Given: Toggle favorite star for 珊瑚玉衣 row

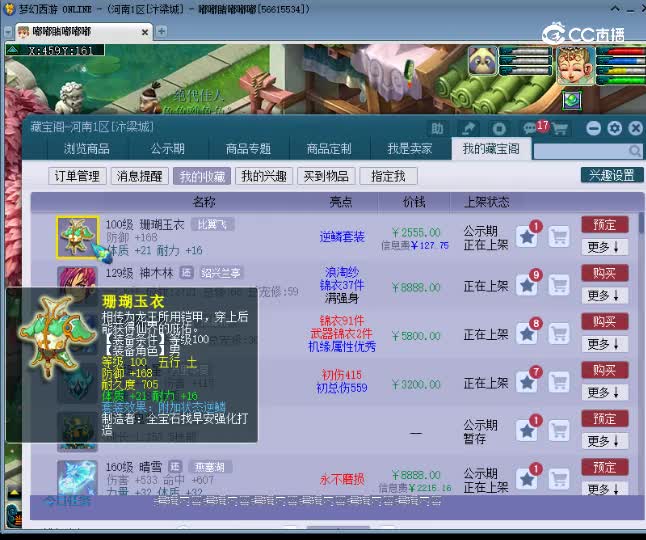Looking at the screenshot, I should point(527,237).
